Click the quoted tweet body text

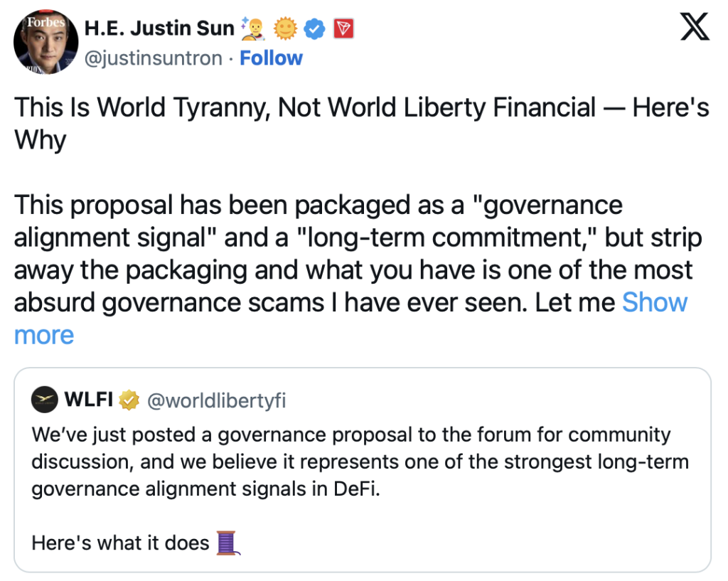click(355, 462)
